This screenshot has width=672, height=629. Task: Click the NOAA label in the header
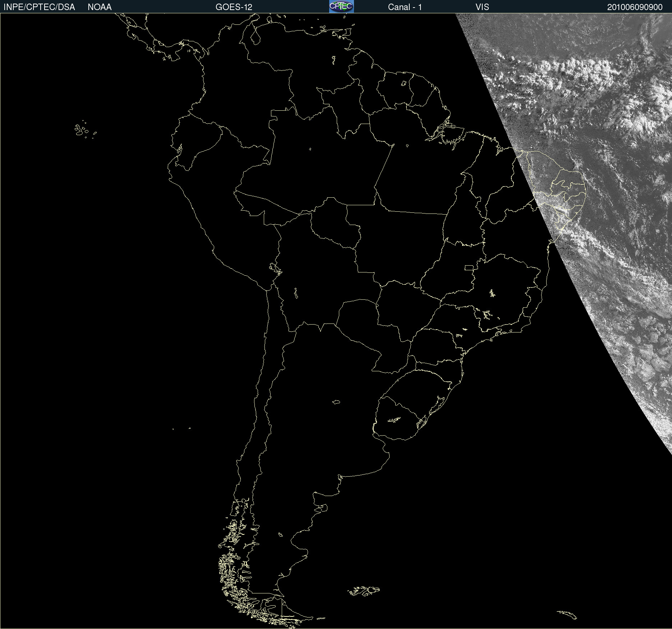pos(100,7)
